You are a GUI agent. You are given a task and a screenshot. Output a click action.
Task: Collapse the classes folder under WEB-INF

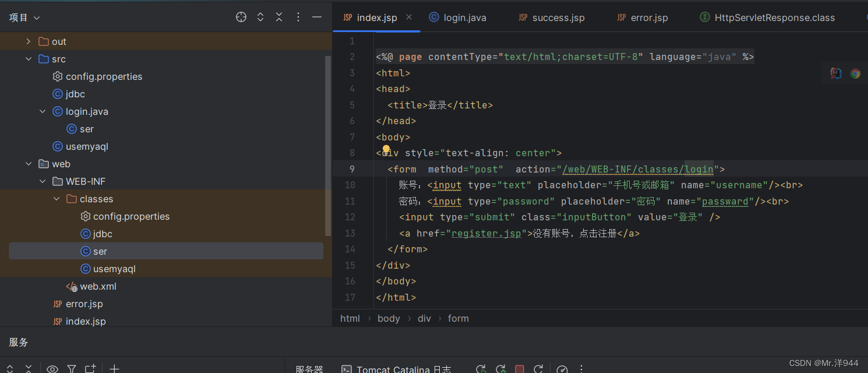[56, 199]
